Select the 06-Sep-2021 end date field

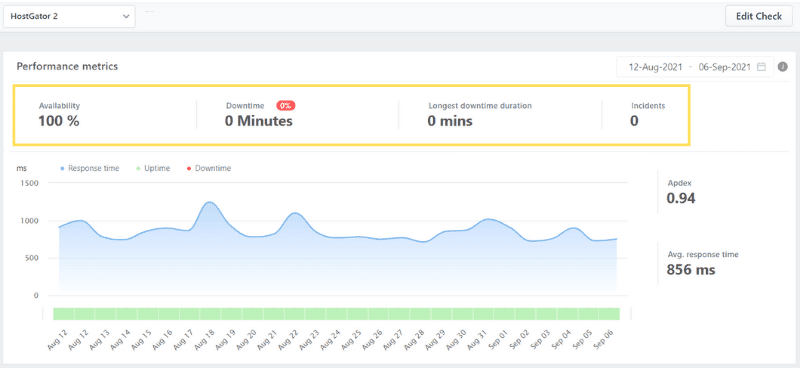click(x=724, y=67)
